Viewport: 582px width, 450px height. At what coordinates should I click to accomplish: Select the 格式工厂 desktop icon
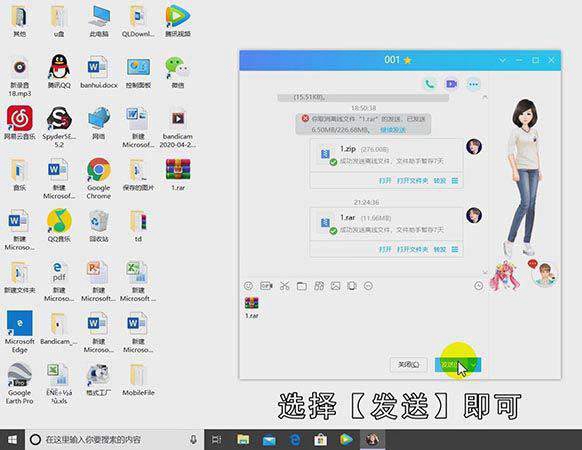99,379
